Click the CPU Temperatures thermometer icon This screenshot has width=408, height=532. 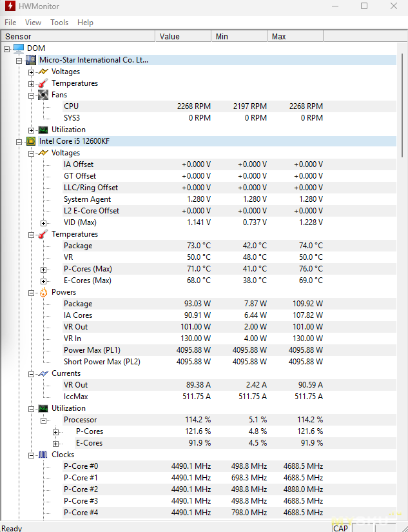[43, 234]
